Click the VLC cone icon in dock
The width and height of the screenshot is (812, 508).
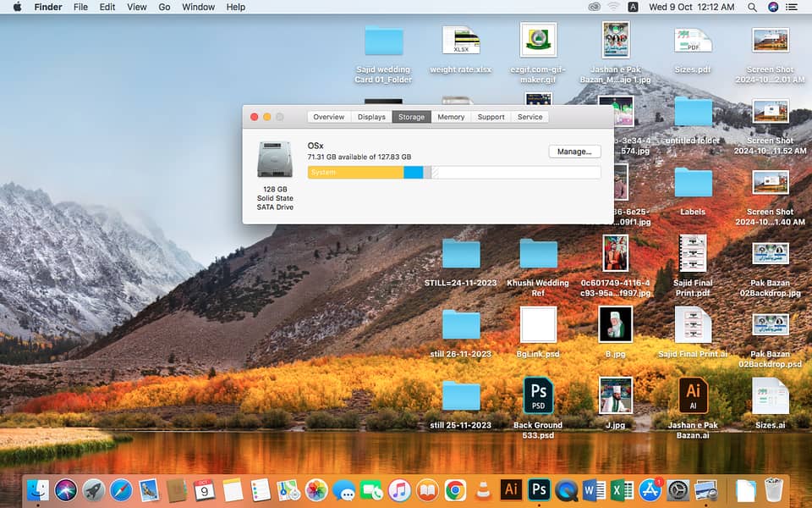(x=483, y=489)
